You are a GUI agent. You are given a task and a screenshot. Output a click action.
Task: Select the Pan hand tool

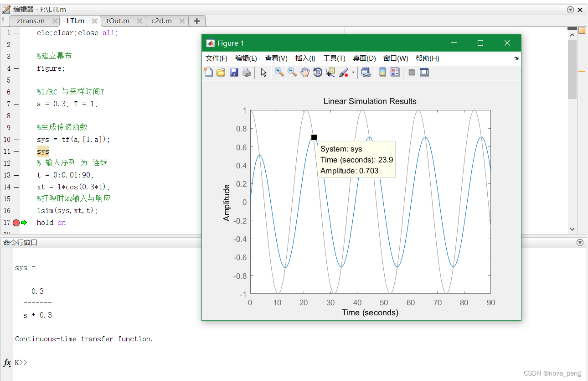tap(305, 72)
